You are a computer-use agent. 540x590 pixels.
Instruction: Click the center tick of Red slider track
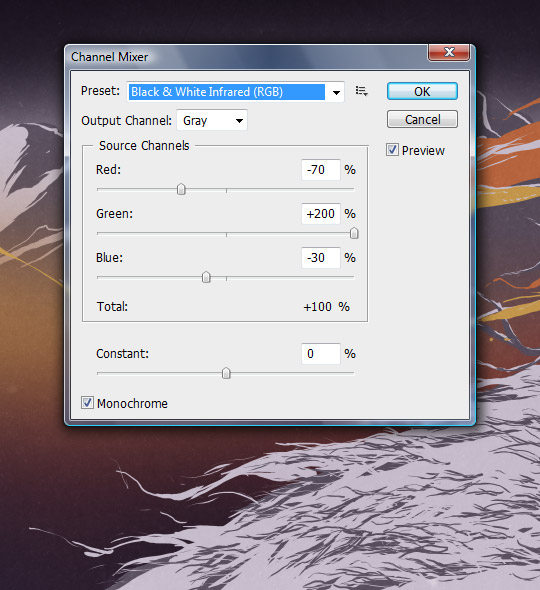tap(226, 191)
